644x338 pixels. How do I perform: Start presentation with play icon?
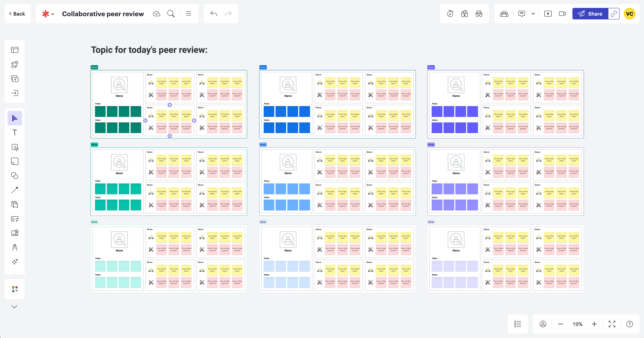[548, 14]
